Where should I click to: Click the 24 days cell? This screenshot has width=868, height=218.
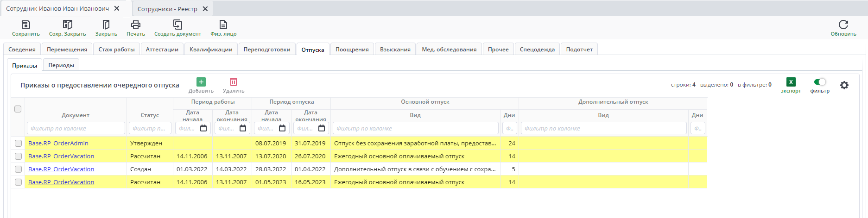coord(510,143)
